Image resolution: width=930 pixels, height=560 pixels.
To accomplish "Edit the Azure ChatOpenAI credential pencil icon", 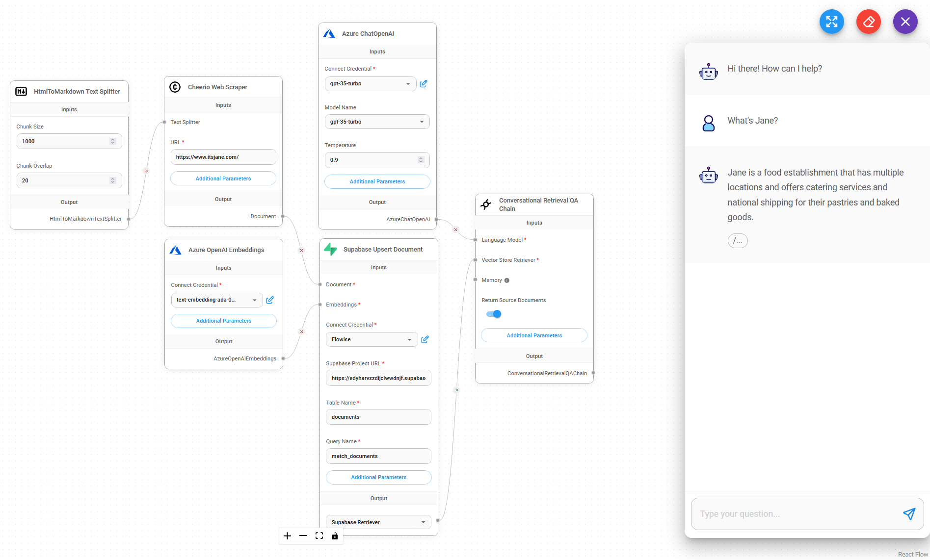I will (424, 84).
